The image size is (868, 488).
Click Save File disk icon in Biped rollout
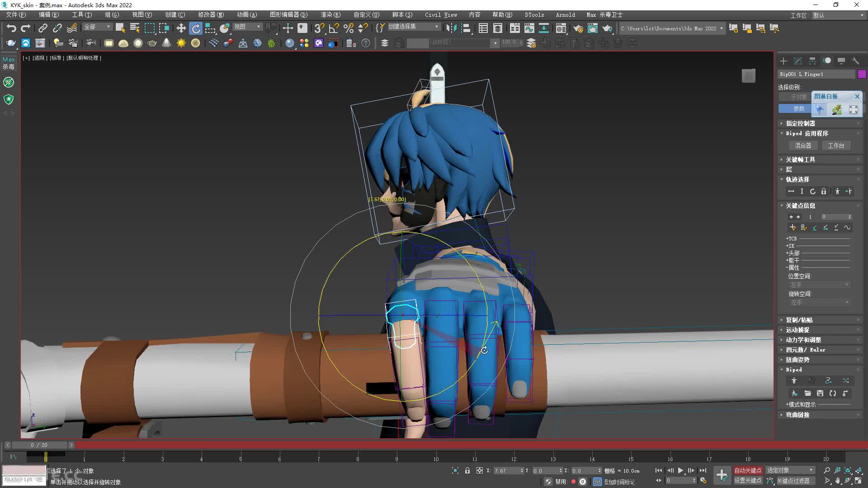click(820, 394)
